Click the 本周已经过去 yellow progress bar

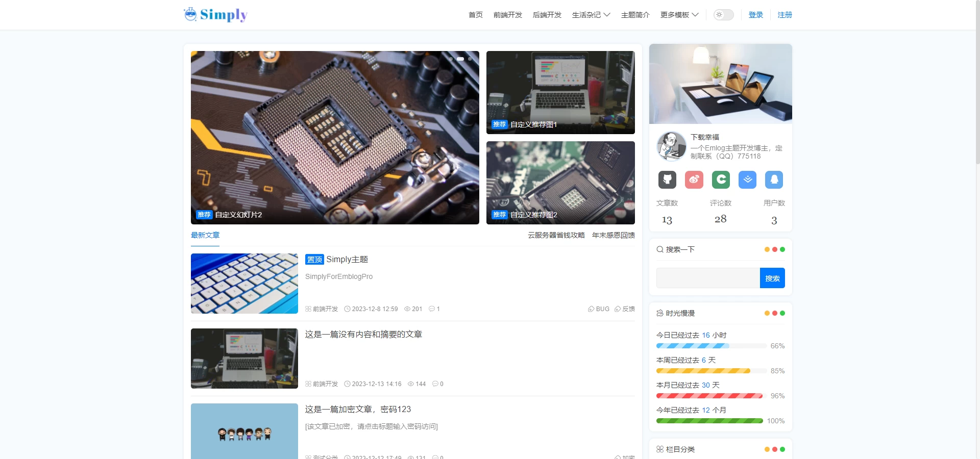tap(703, 371)
